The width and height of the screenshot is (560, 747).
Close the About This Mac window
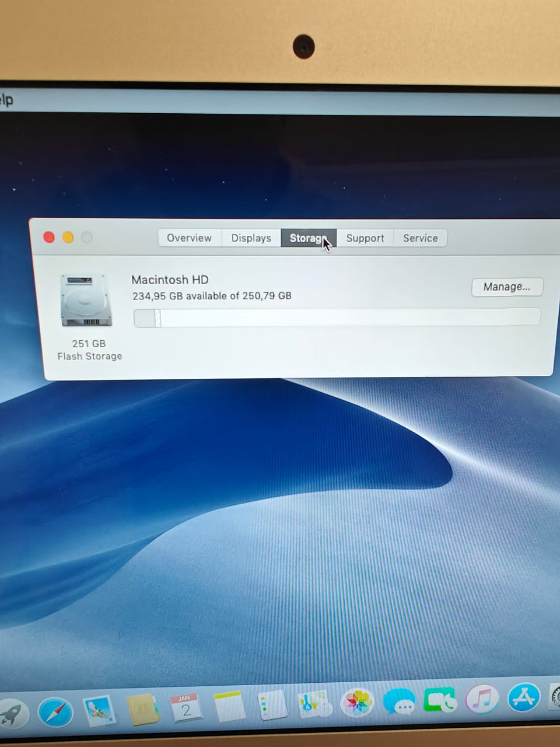49,237
